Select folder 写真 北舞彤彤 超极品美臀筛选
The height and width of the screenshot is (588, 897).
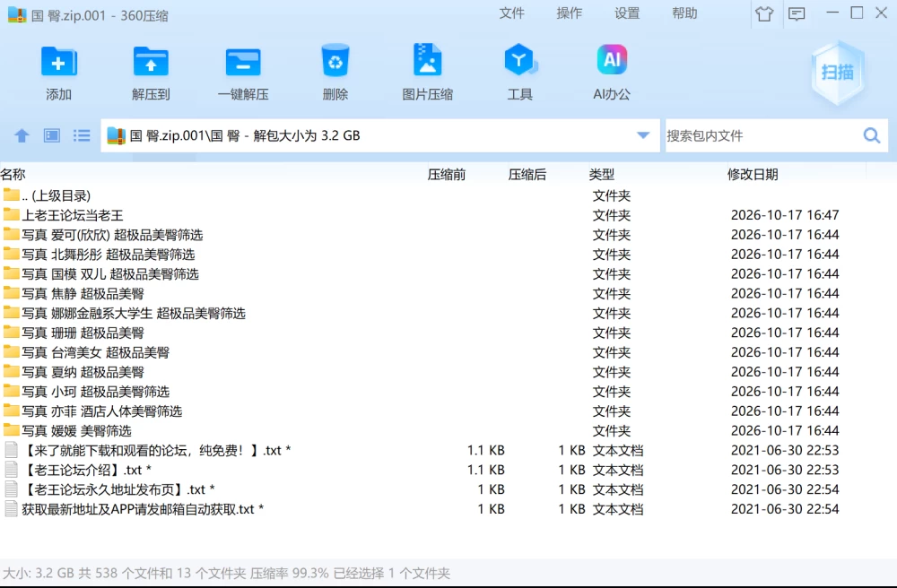click(x=448, y=255)
